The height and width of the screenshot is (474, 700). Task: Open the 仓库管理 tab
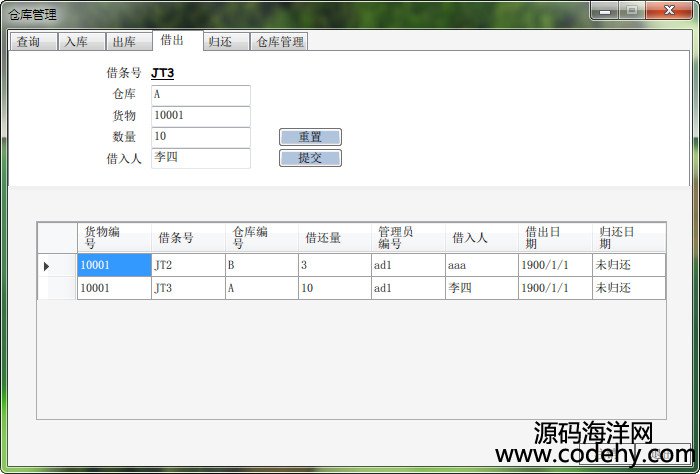279,42
